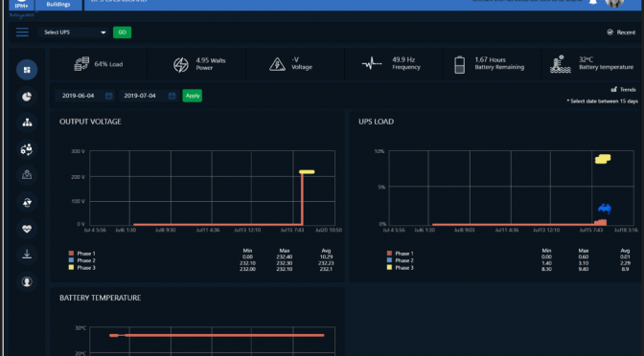Screen dimensions: 644x356
Task: Click the yellow Phase 3 load data cluster
Action: (x=603, y=159)
